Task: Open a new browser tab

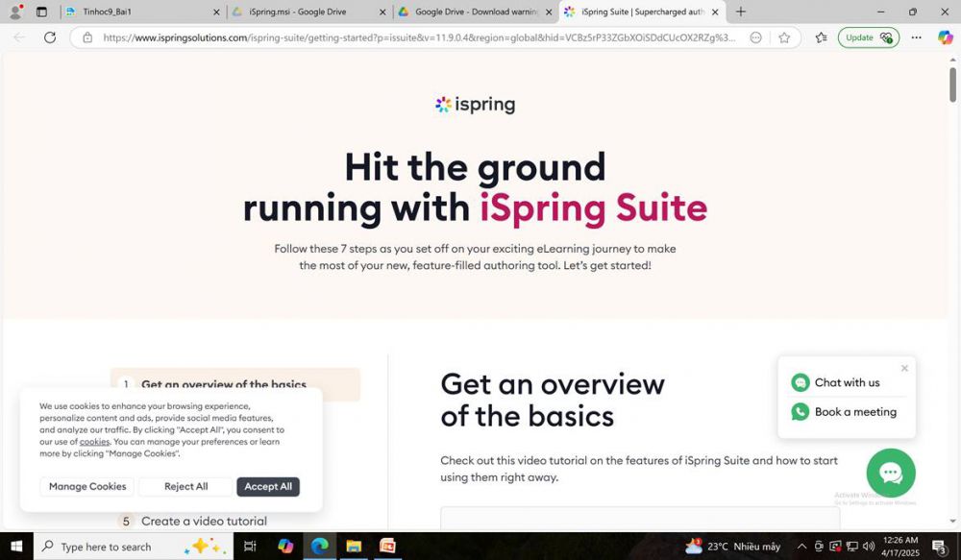Action: click(740, 12)
